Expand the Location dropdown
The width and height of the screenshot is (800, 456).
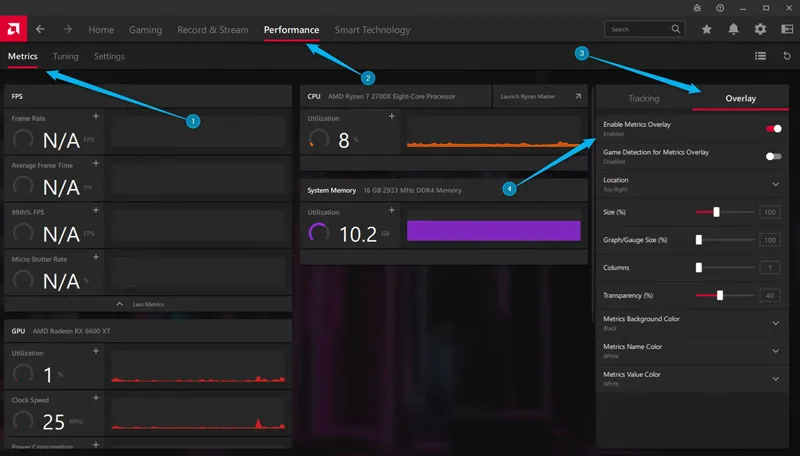click(692, 184)
